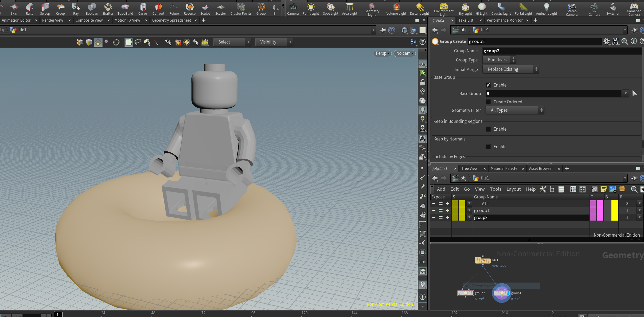The width and height of the screenshot is (644, 317).
Task: Open the Initial Merge dropdown
Action: pos(511,69)
